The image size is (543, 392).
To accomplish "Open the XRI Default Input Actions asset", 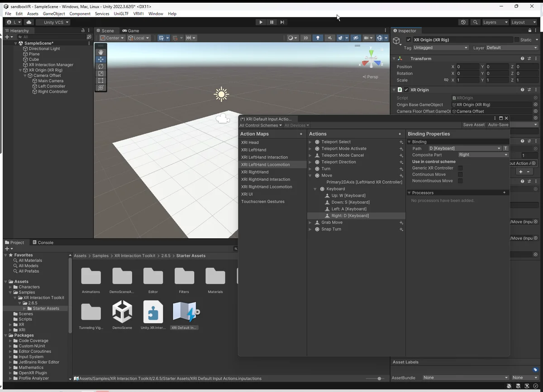I will click(184, 312).
